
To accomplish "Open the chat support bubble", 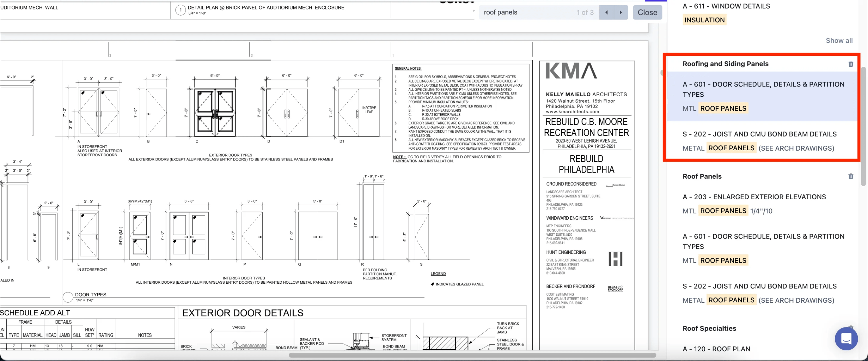I will tap(846, 338).
